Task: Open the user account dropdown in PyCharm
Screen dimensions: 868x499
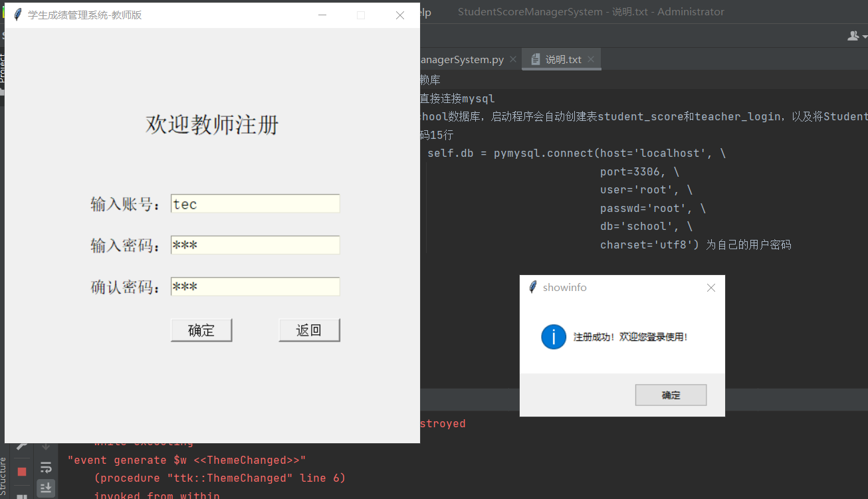Action: 856,36
